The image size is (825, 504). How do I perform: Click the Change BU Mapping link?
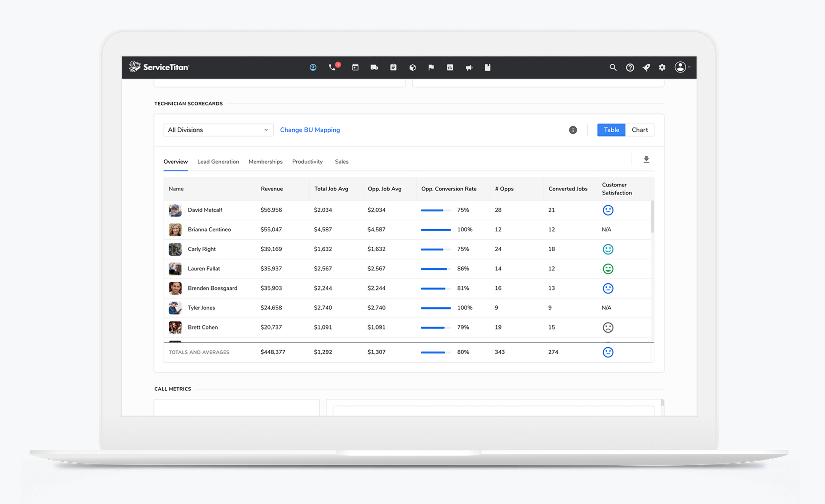tap(310, 130)
